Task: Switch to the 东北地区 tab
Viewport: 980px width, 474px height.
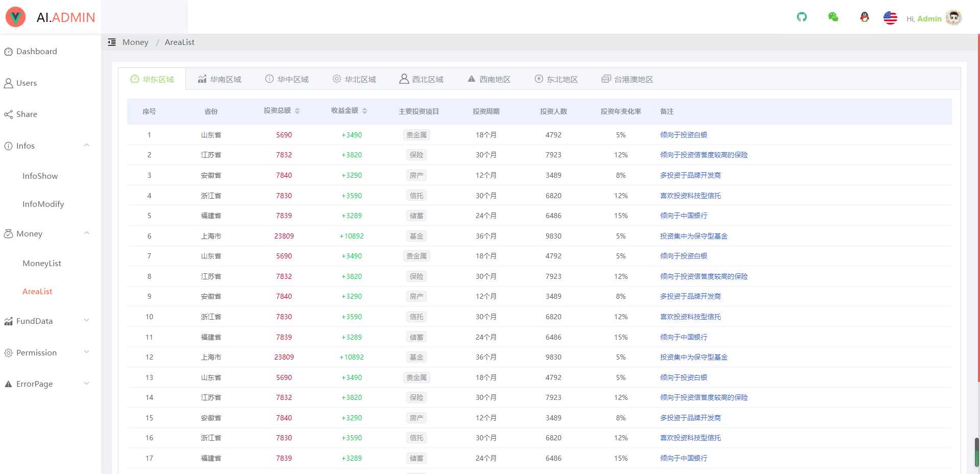Action: 556,79
